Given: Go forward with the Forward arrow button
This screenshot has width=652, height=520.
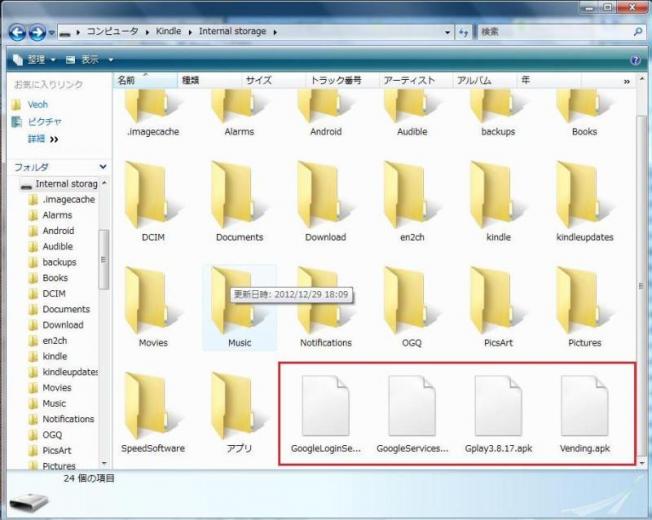Looking at the screenshot, I should pyautogui.click(x=37, y=32).
